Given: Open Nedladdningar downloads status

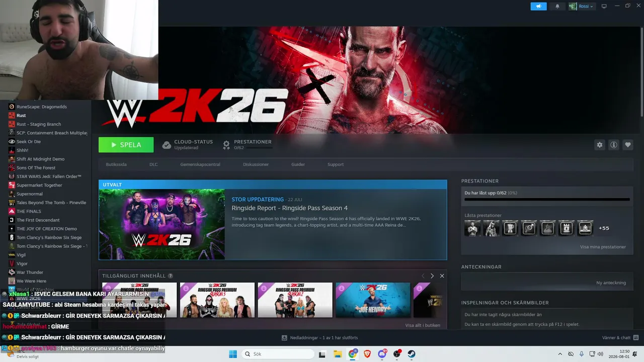Looking at the screenshot, I should (x=320, y=338).
